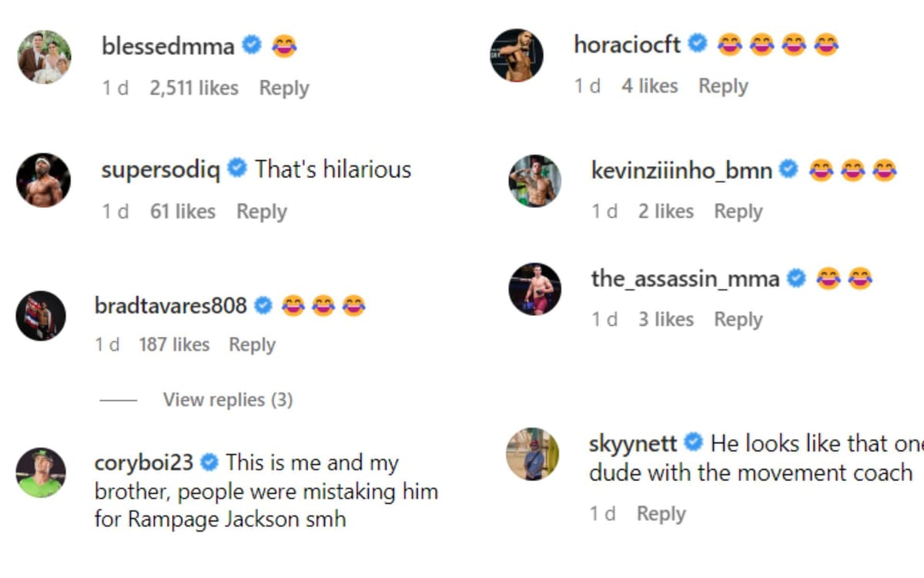Image resolution: width=924 pixels, height=578 pixels.
Task: Click blessedmma's verified badge
Action: tap(249, 45)
